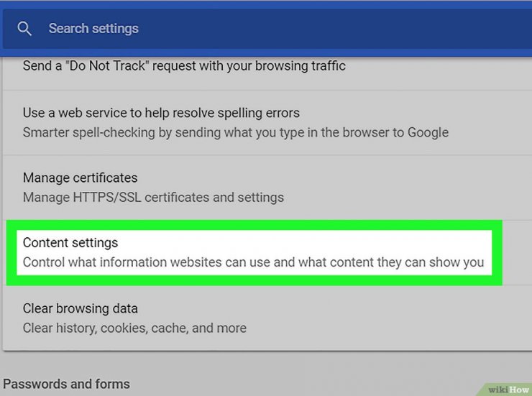Toggle the resolve spelling errors web service row
The width and height of the screenshot is (532, 396).
pos(267,123)
